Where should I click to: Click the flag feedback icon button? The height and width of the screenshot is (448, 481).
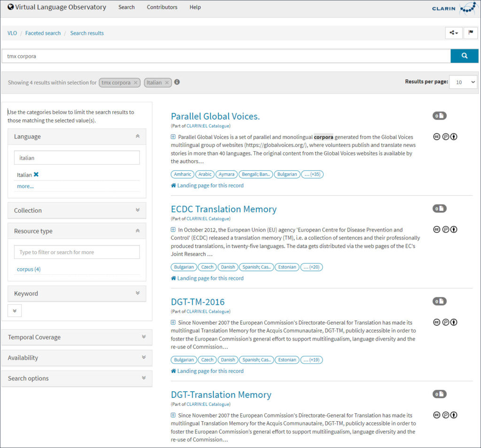(x=470, y=33)
